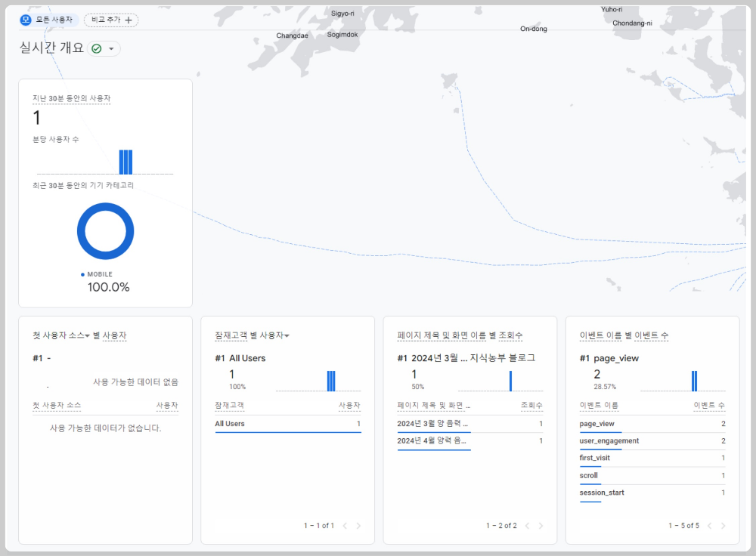Click the device category donut chart
Screen dimensions: 756x556
[x=105, y=231]
